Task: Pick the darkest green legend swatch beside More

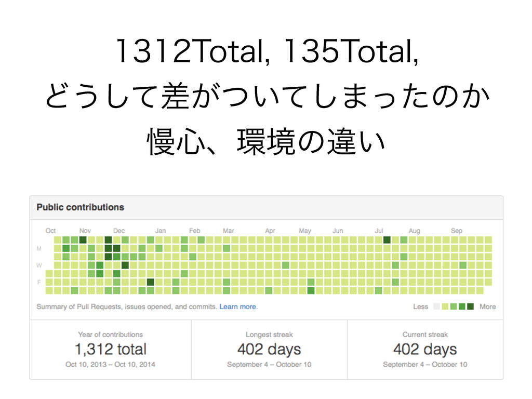Action: click(470, 307)
